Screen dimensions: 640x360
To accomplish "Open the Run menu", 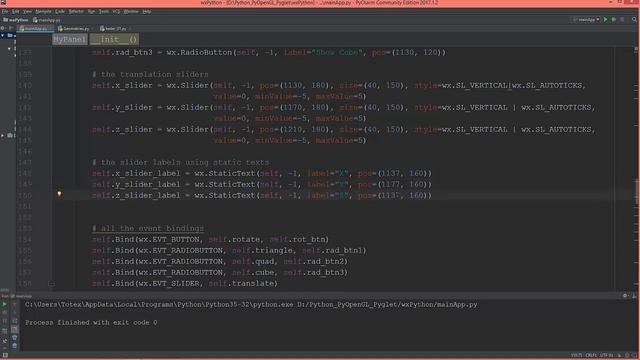I will [x=91, y=11].
